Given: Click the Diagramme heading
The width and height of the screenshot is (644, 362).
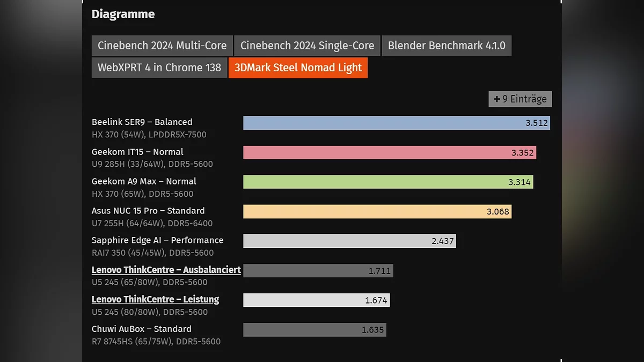Looking at the screenshot, I should click(123, 14).
